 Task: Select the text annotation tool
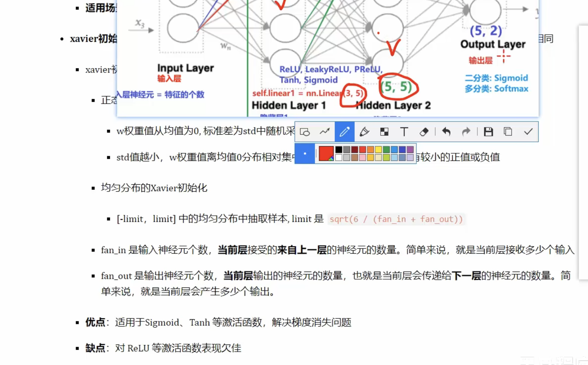pyautogui.click(x=404, y=132)
